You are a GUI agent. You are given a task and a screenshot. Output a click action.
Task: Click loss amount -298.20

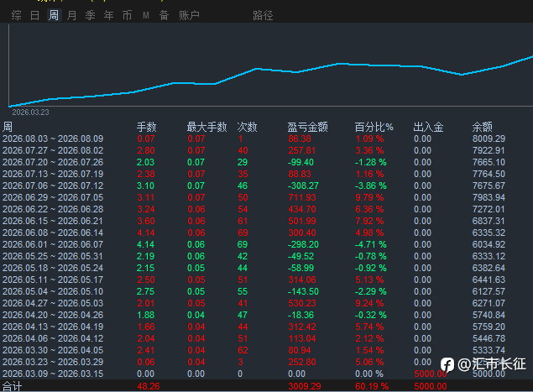click(x=303, y=244)
